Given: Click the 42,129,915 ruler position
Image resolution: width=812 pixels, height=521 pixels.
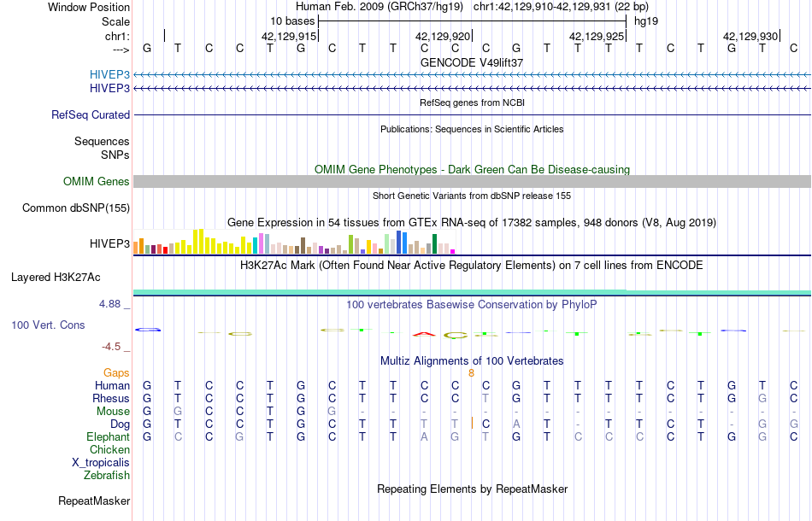Looking at the screenshot, I should pyautogui.click(x=288, y=36).
